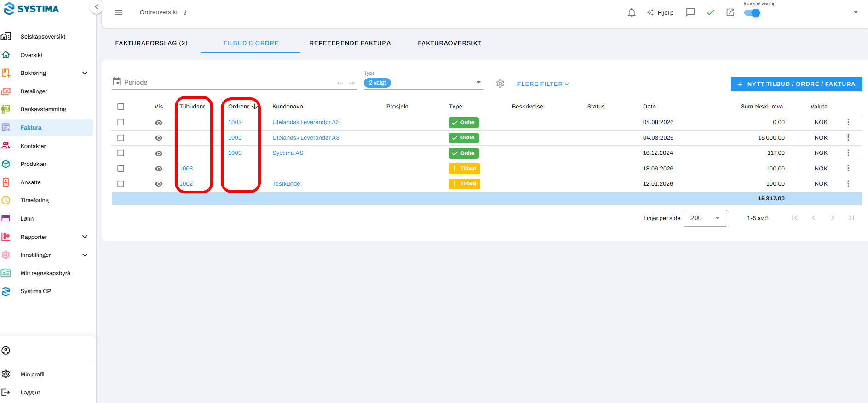Open Mitt regnskapsbyrå in sidebar

[x=45, y=273]
